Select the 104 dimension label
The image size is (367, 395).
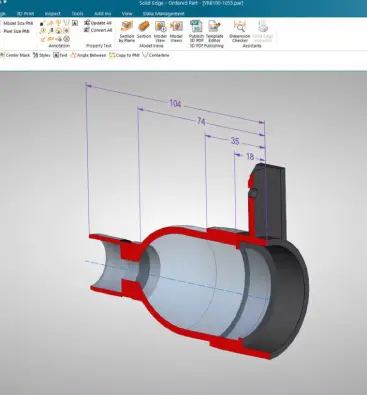(x=175, y=104)
